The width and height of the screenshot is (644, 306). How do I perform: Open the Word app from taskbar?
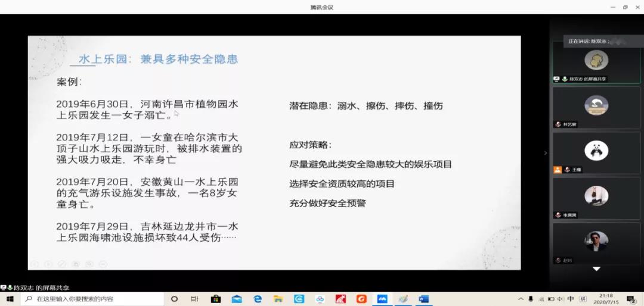tap(423, 299)
